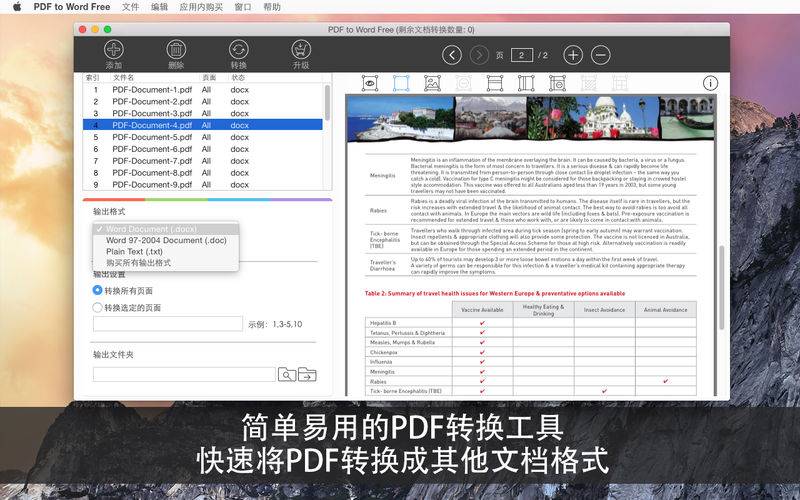The height and width of the screenshot is (500, 800).
Task: Click the greyed table grid tool icon
Action: coord(619,83)
